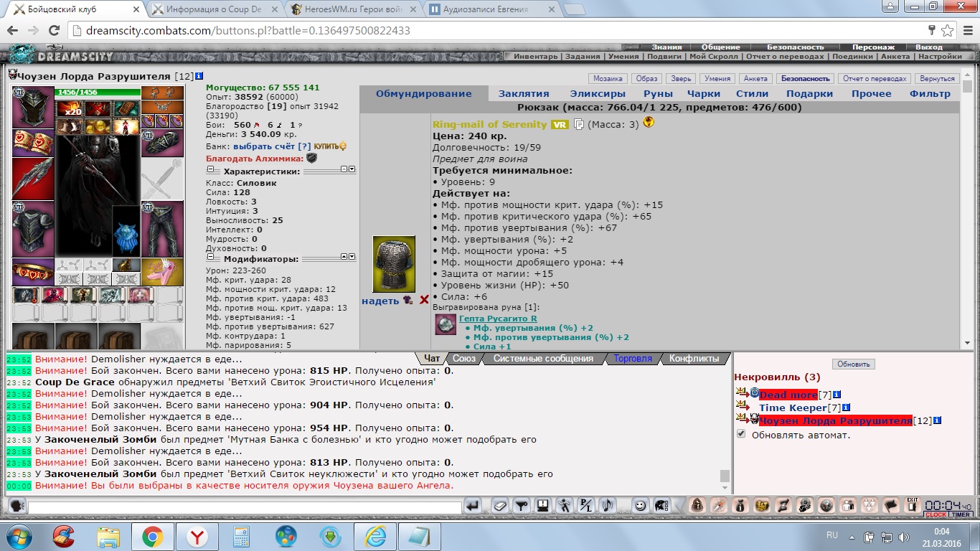
Task: Click the heart belt equipment slot
Action: (33, 272)
